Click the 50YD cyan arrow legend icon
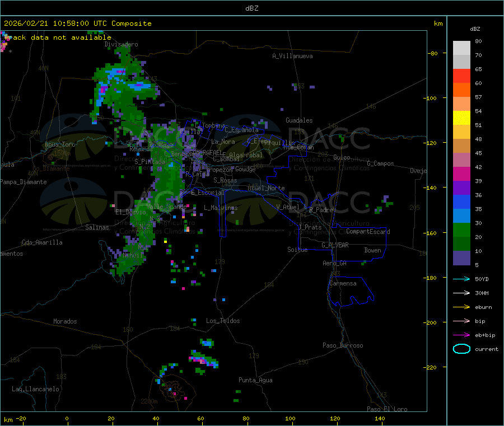Screen dimensions: 504x426 pos(461,279)
